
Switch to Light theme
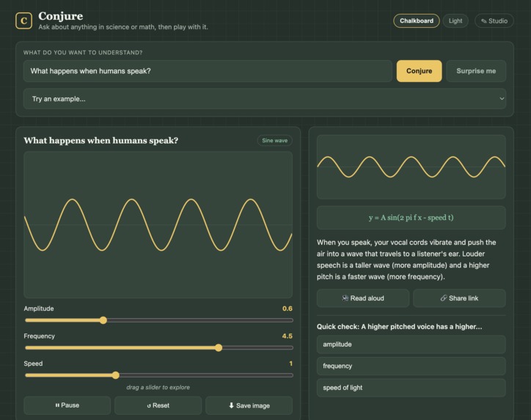tap(455, 21)
